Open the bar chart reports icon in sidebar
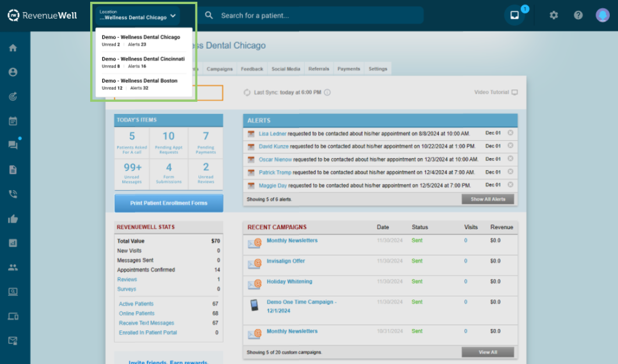 point(13,243)
